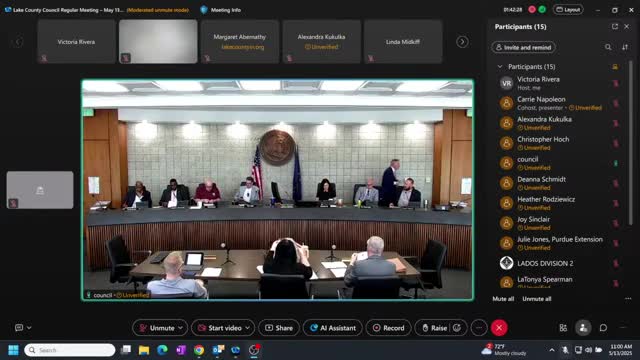Open Microsoft Edge from the taskbar
The width and height of the screenshot is (640, 360).
(x=162, y=350)
